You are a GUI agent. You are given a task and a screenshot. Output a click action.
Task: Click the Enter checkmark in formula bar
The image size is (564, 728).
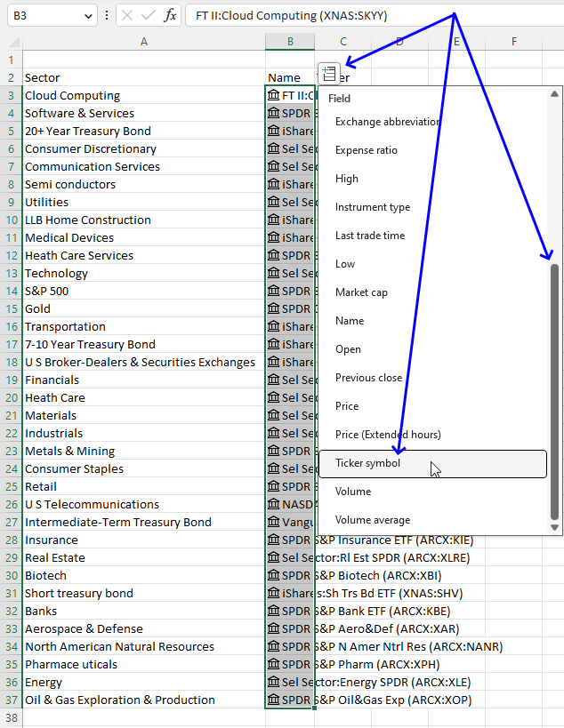pyautogui.click(x=149, y=16)
